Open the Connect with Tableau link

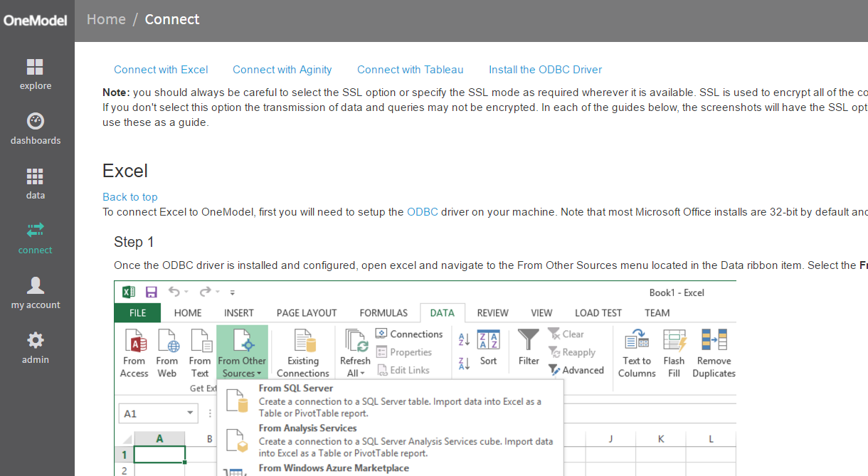pyautogui.click(x=411, y=70)
